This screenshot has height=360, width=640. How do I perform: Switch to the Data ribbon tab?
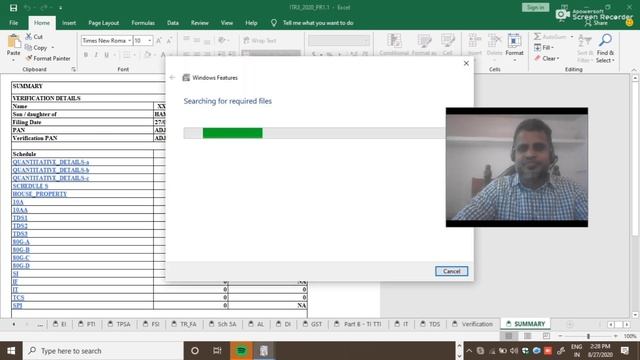173,23
